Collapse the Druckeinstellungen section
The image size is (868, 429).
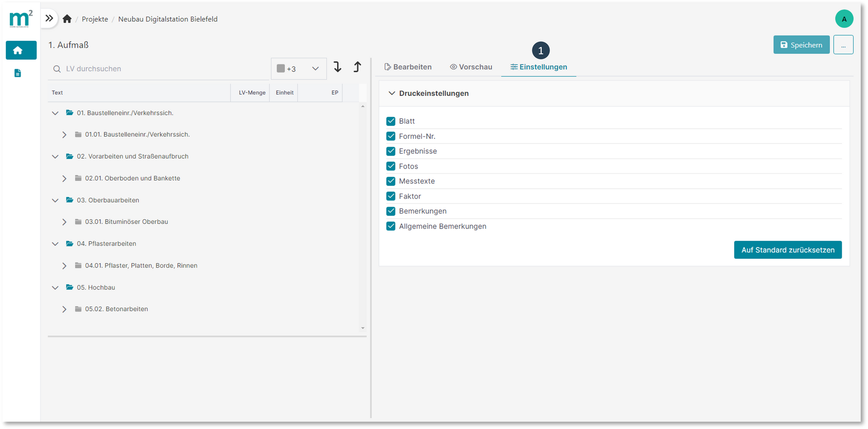tap(392, 93)
